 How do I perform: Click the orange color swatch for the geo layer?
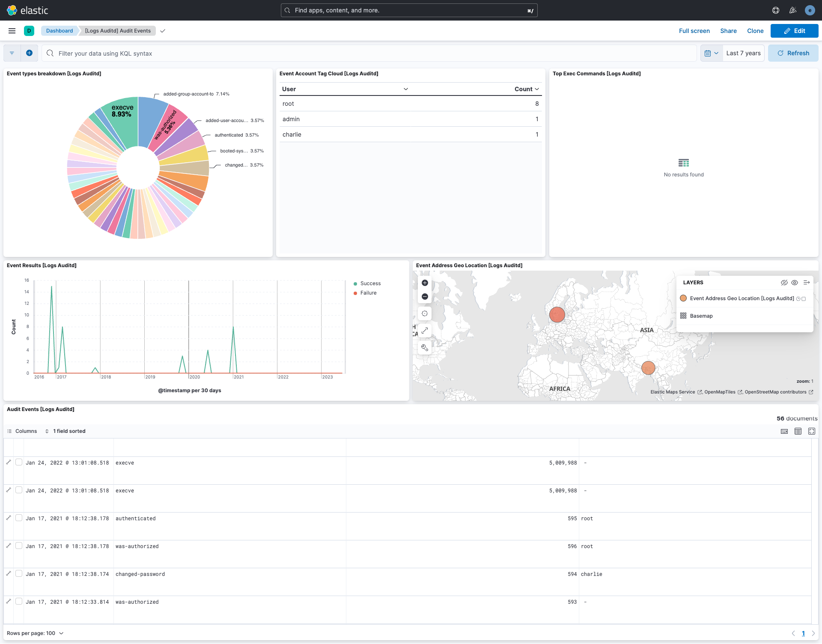point(683,298)
